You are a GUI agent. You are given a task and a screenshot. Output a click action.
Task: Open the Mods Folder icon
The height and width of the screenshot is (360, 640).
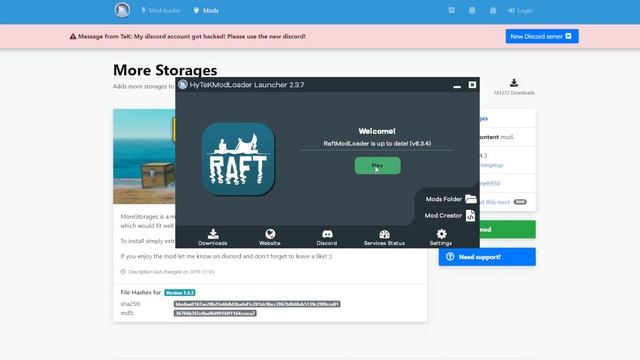point(471,199)
